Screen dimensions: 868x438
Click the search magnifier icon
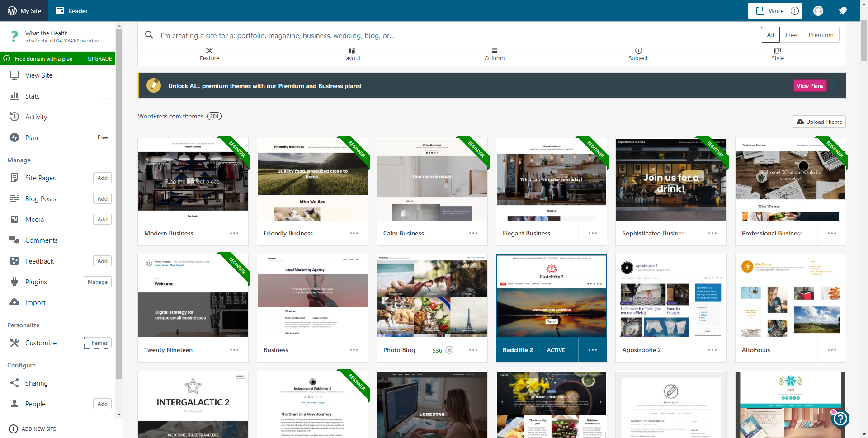pyautogui.click(x=149, y=35)
